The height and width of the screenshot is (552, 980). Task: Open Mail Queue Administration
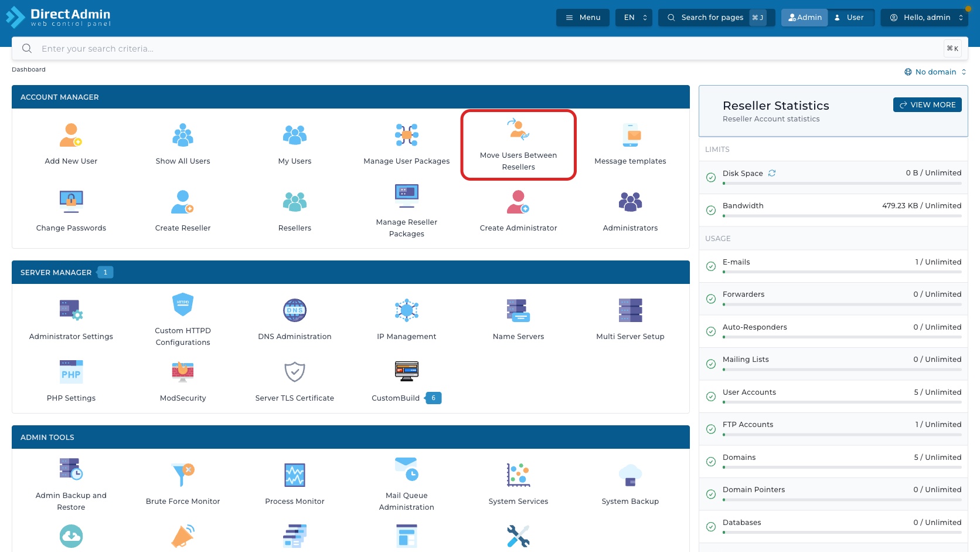407,484
